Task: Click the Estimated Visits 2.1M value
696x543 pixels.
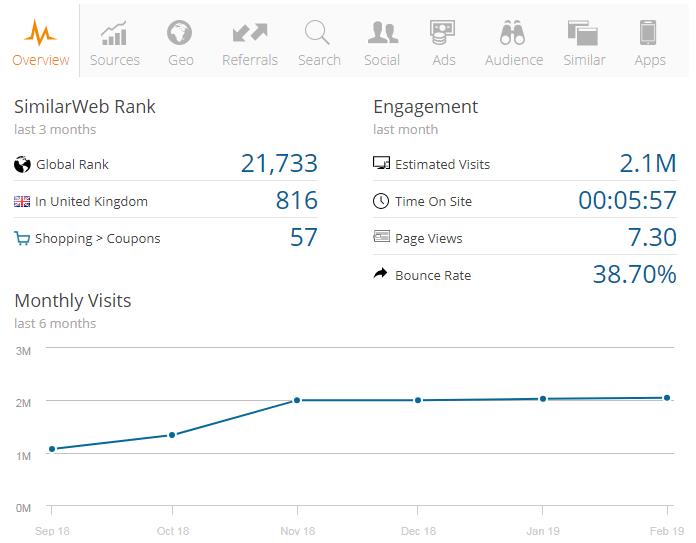Action: click(x=647, y=164)
